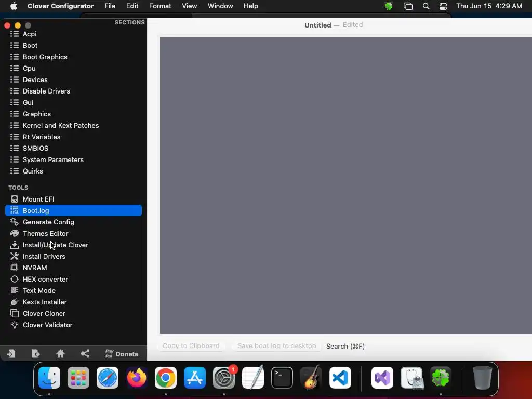The height and width of the screenshot is (399, 532).
Task: Launch Visual Studio Code from the Dock
Action: click(x=340, y=378)
